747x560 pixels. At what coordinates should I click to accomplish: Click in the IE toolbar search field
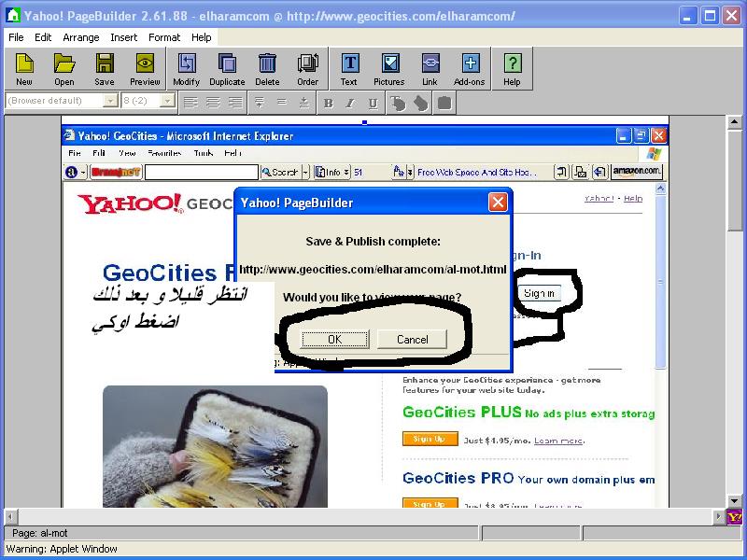pos(202,172)
